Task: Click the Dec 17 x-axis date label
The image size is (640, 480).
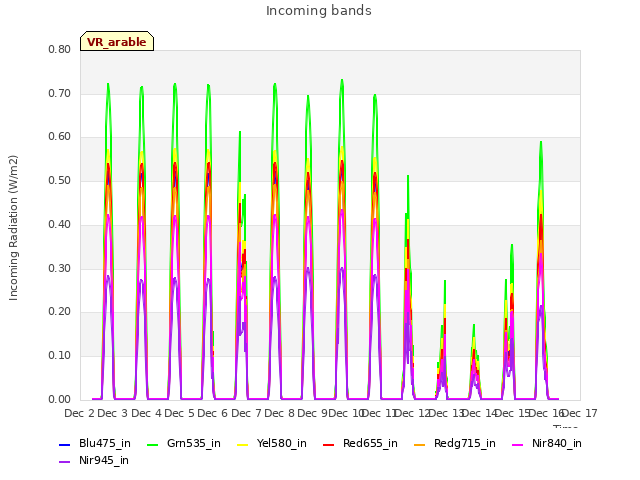Action: pos(580,413)
